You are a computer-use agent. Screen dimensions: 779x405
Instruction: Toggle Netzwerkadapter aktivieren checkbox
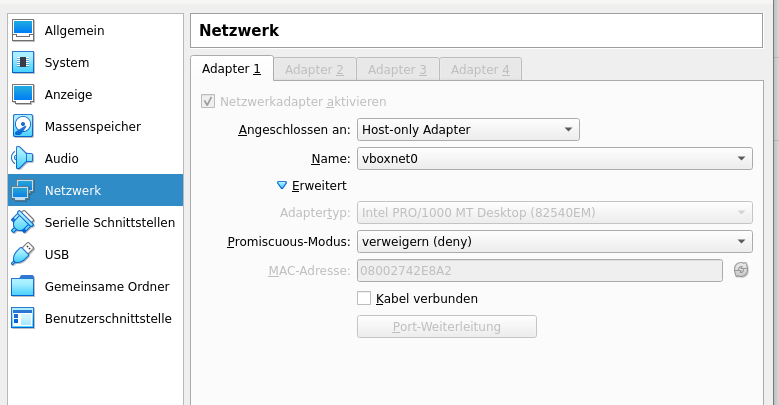point(208,101)
